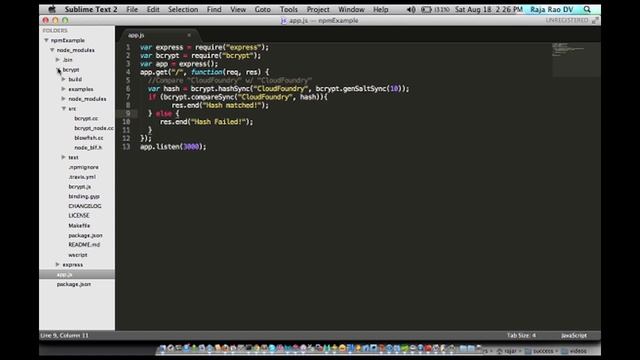Expand the .bin folder
The width and height of the screenshot is (640, 360).
pyautogui.click(x=58, y=60)
